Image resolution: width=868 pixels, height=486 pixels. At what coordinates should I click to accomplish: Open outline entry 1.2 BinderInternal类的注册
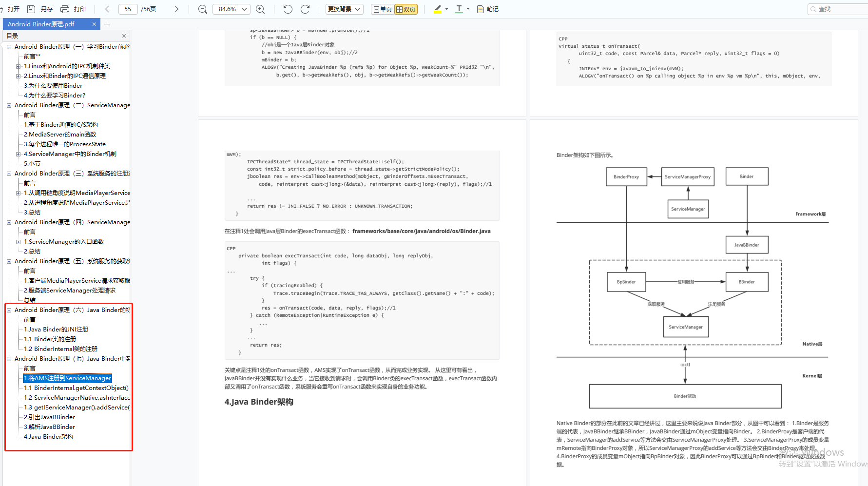tap(61, 349)
